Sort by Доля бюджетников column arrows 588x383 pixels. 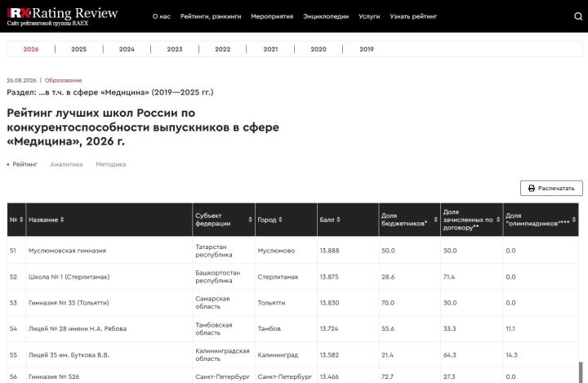436,220
